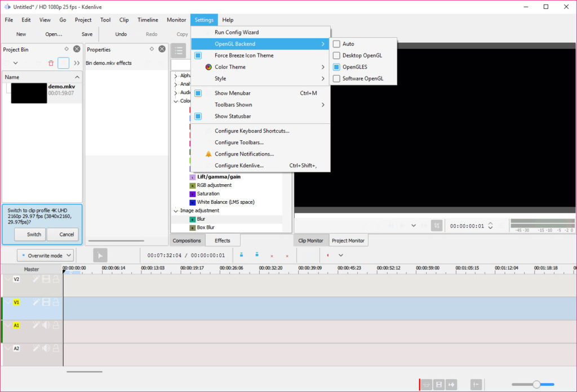577x392 pixels.
Task: Expand the Analysis effects category
Action: click(x=176, y=84)
